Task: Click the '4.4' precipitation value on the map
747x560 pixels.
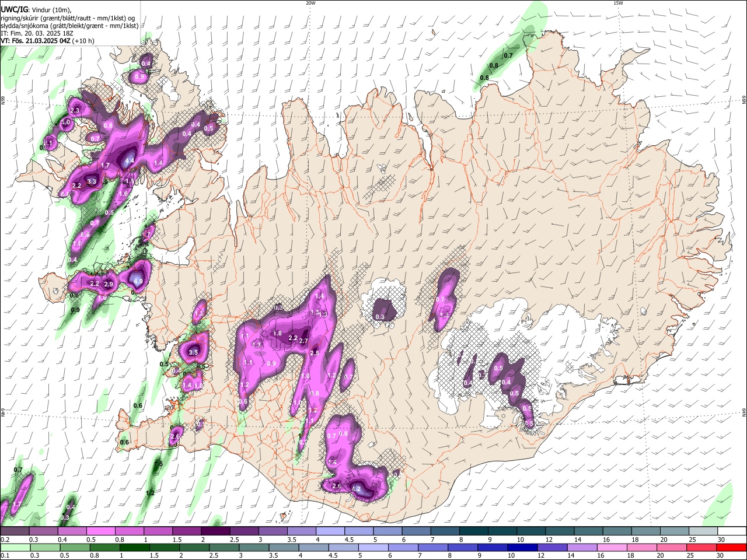Action: [130, 160]
